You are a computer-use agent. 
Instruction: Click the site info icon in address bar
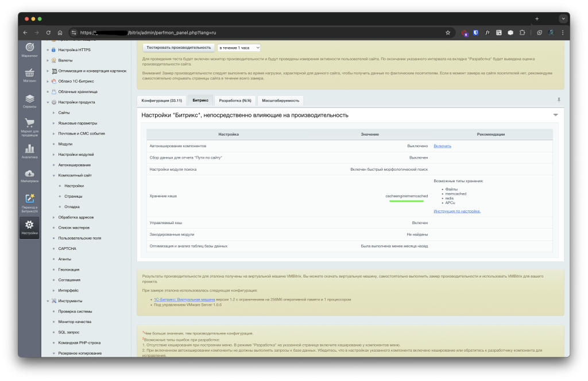click(x=73, y=33)
